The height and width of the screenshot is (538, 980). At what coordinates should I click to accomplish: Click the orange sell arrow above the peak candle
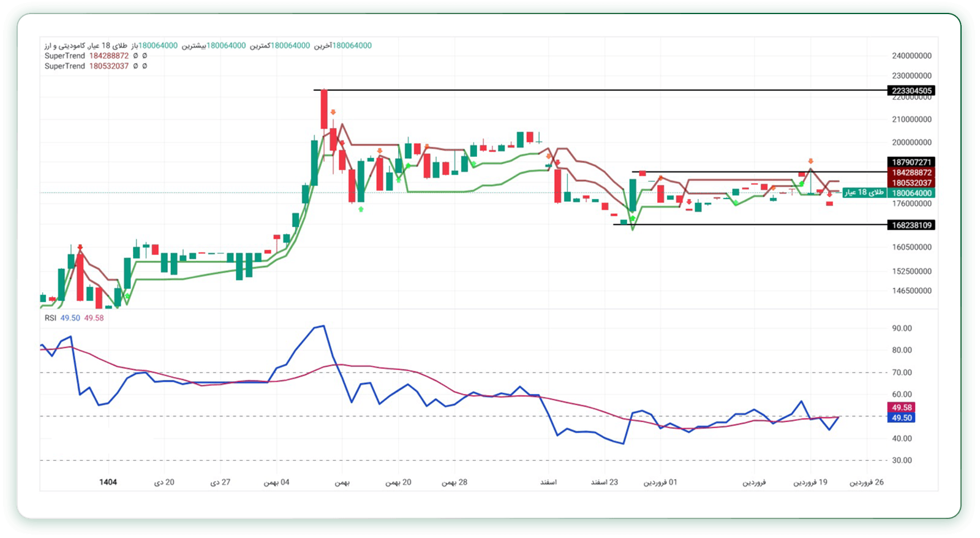pos(333,112)
